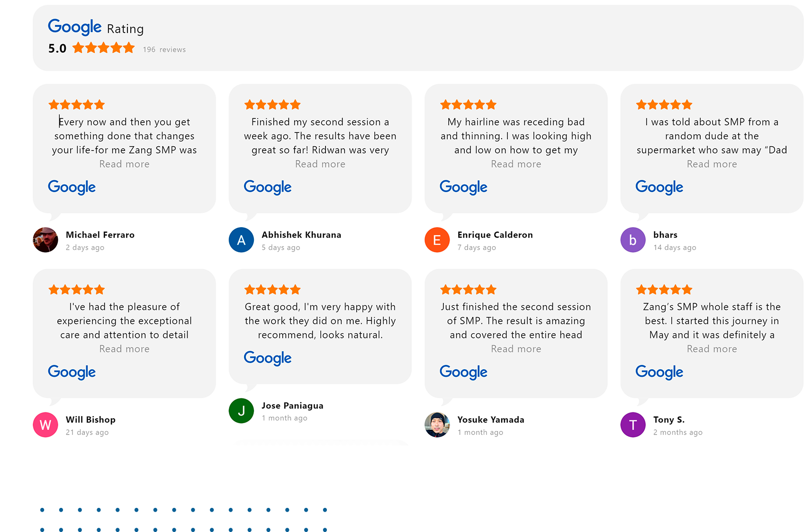Expand Michael Ferraro's review with Read more
This screenshot has width=812, height=532.
125,164
